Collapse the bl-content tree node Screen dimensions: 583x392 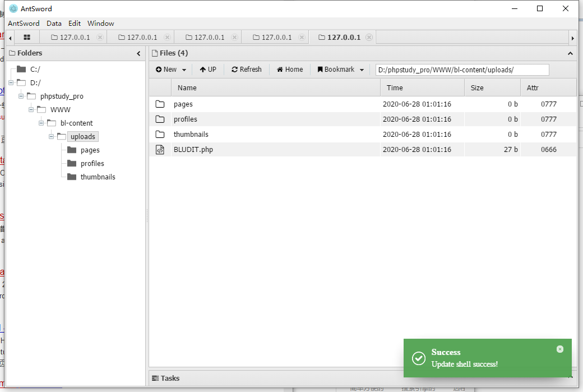pyautogui.click(x=41, y=123)
